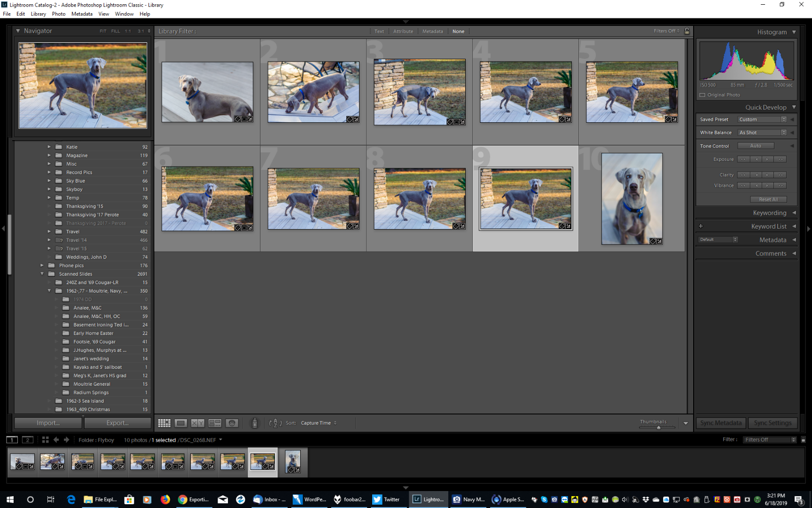Click the Import button
Viewport: 812px width, 508px height.
[48, 423]
